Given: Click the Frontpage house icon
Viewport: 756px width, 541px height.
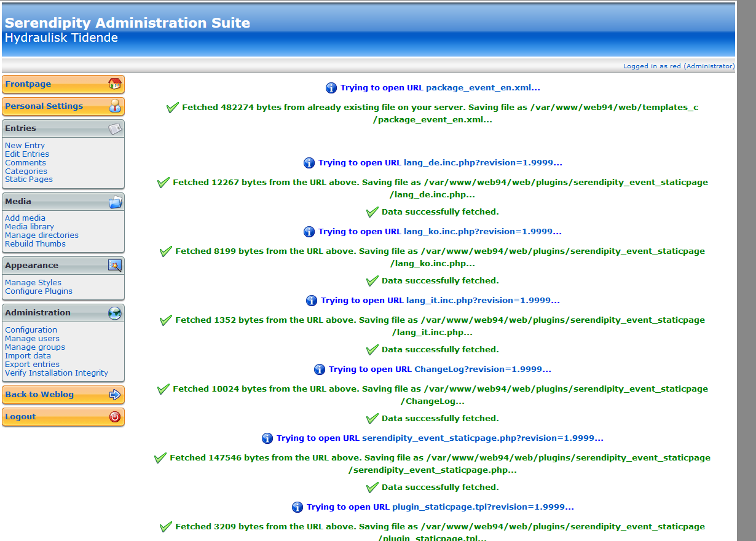Looking at the screenshot, I should [114, 84].
